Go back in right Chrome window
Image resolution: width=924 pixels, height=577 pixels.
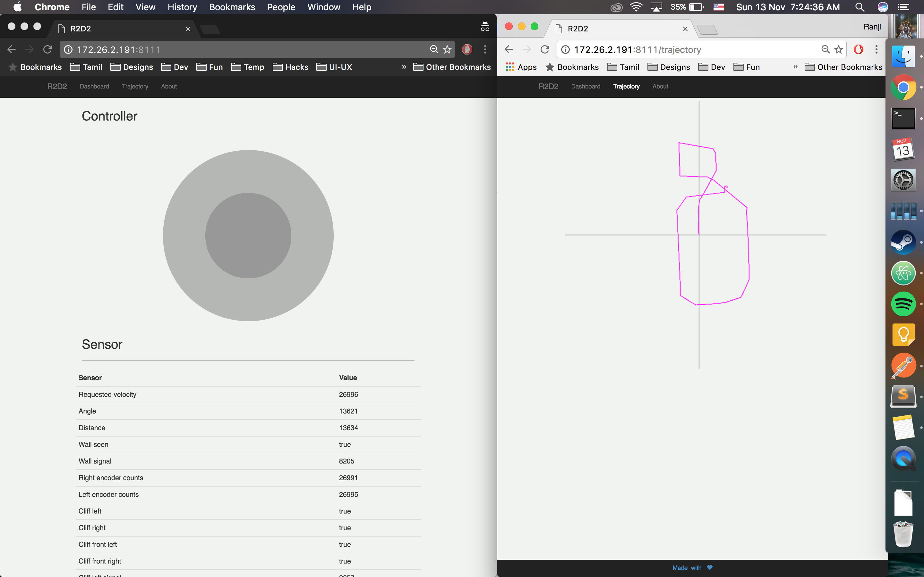pos(509,49)
